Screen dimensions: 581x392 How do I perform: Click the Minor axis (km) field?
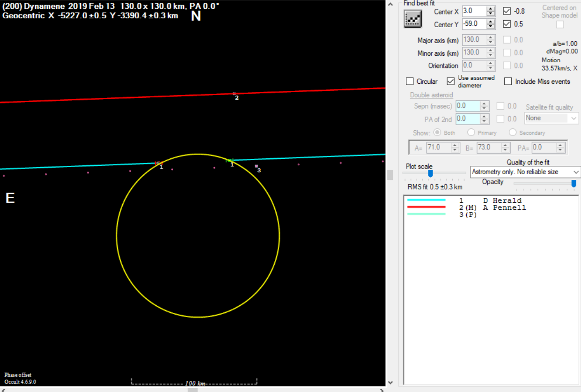pos(474,52)
